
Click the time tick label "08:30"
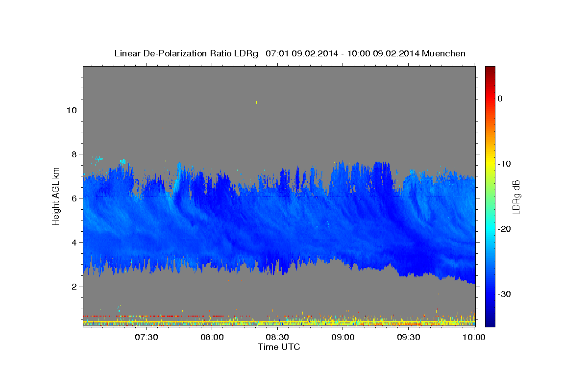(278, 337)
